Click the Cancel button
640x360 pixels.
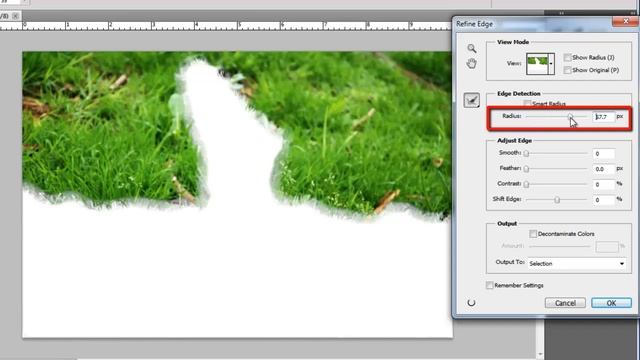click(x=565, y=303)
